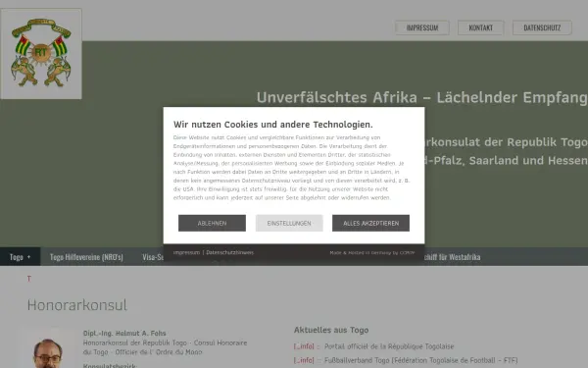
Task: Expand the Togo navigation menu
Action: tap(20, 257)
